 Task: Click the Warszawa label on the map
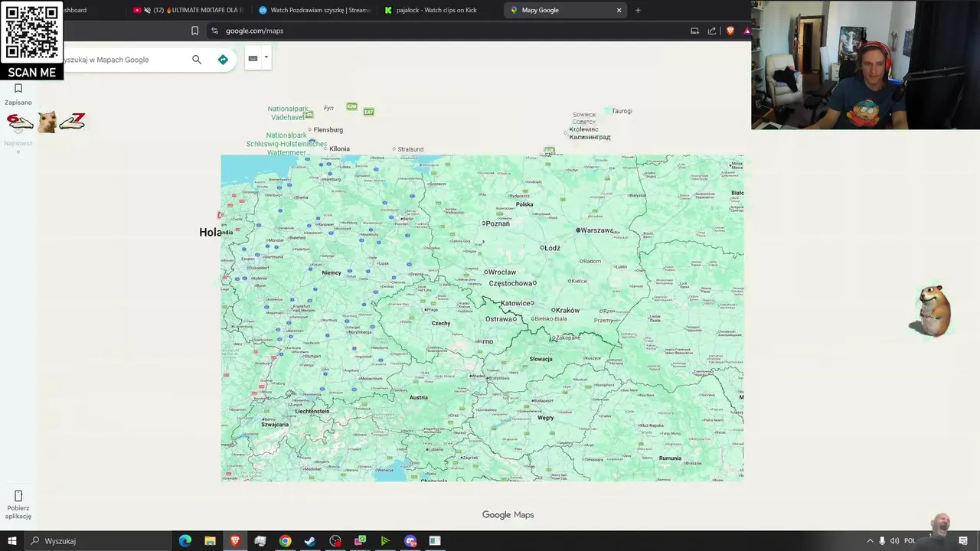[x=596, y=230]
